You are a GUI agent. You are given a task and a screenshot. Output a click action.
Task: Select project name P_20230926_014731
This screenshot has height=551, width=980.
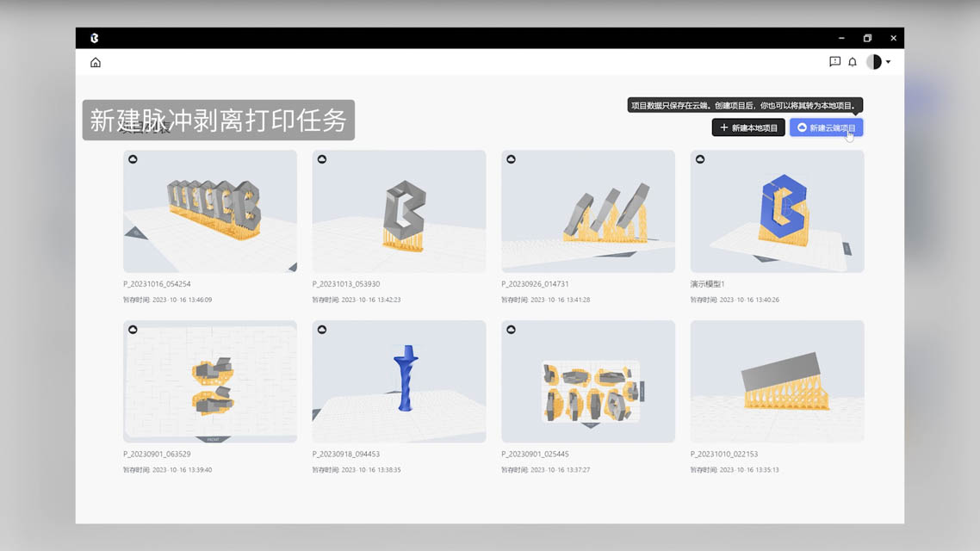click(535, 283)
